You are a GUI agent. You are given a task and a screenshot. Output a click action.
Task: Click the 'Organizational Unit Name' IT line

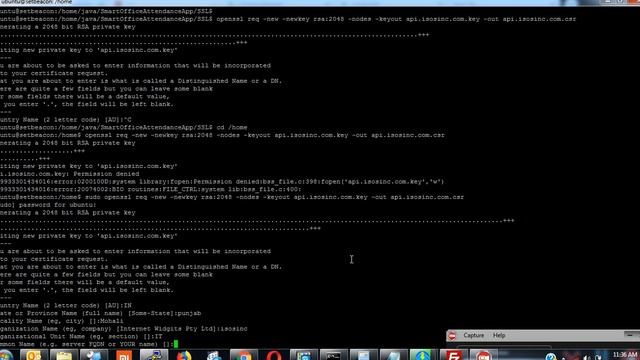81,336
